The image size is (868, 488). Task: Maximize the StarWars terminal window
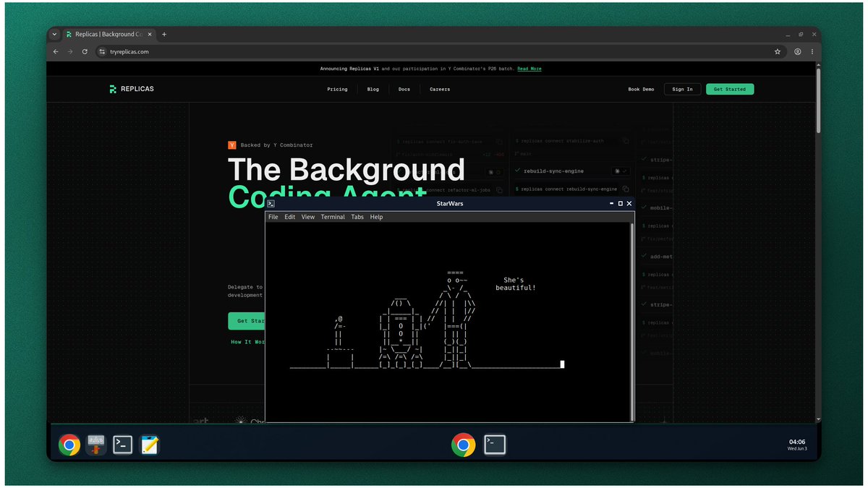coord(620,204)
